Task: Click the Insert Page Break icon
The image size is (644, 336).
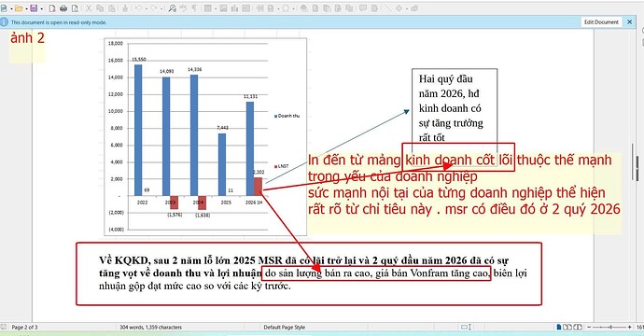Action: point(260,8)
